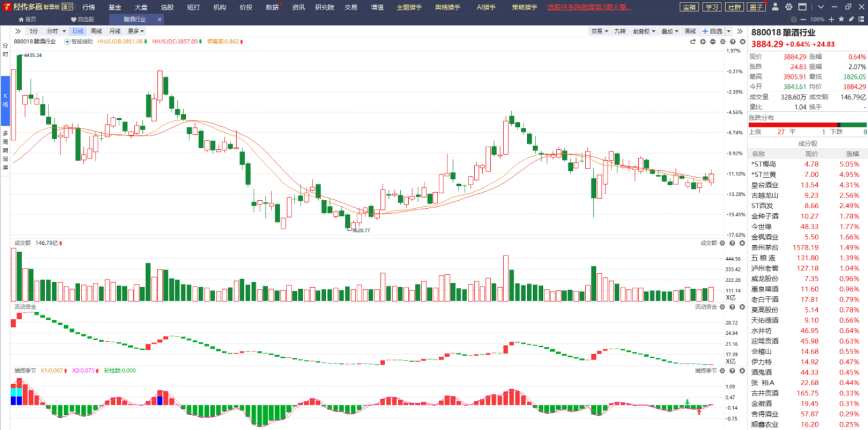The height and width of the screenshot is (430, 868).
Task: Open application settings gear in title bar
Action: (x=788, y=7)
